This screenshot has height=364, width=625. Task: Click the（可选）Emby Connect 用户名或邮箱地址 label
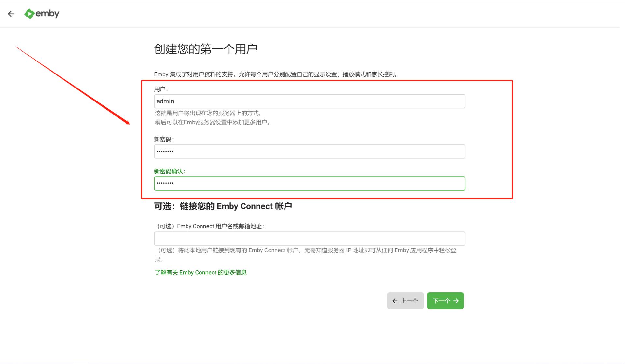click(x=210, y=226)
